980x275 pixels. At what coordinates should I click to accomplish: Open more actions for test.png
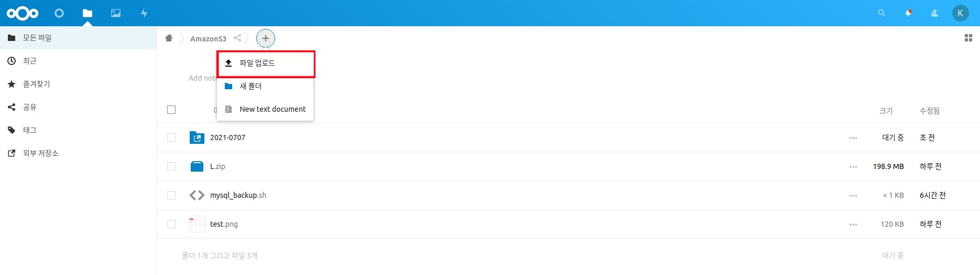point(853,225)
